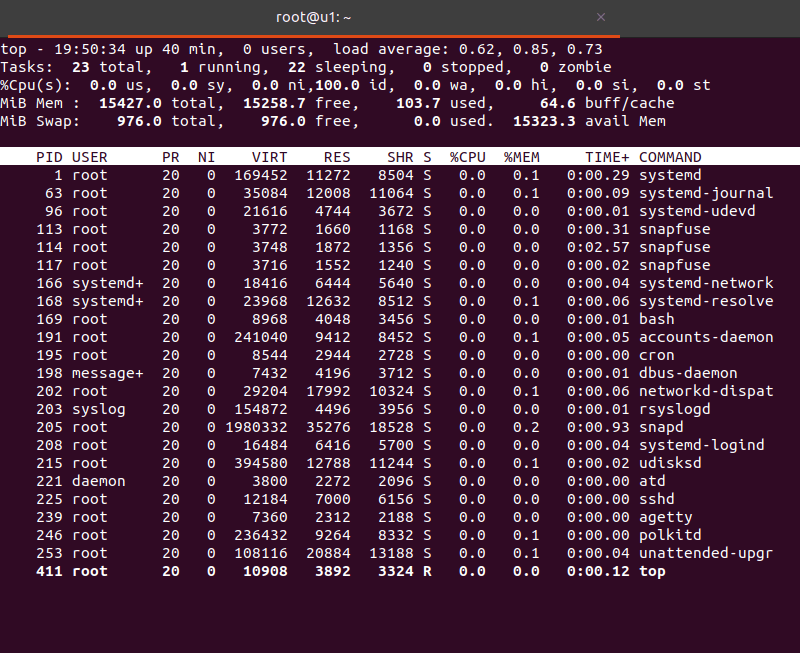Click the sshd command entry
The width and height of the screenshot is (800, 653).
[657, 499]
